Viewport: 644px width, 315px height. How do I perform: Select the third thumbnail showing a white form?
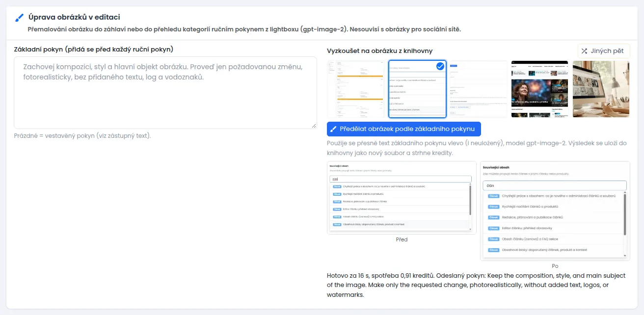[478, 89]
